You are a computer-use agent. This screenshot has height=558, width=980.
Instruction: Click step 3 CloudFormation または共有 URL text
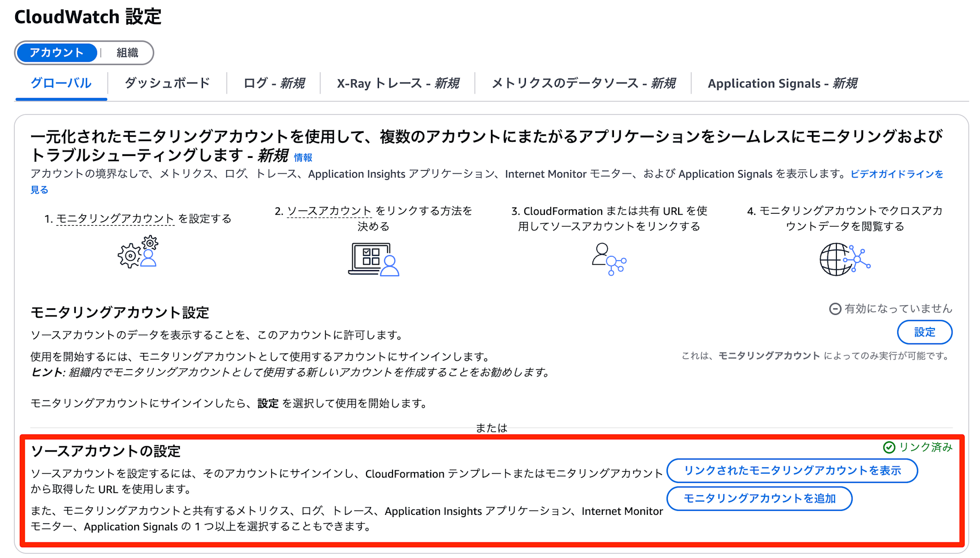(609, 219)
